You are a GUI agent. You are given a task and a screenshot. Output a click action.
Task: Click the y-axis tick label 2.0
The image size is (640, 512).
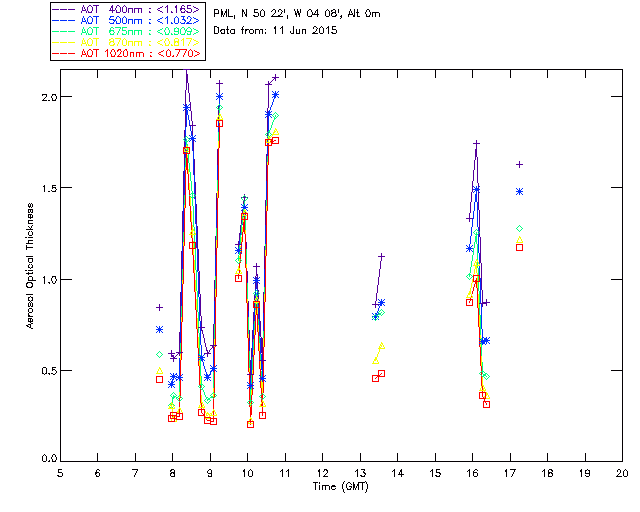click(x=49, y=97)
